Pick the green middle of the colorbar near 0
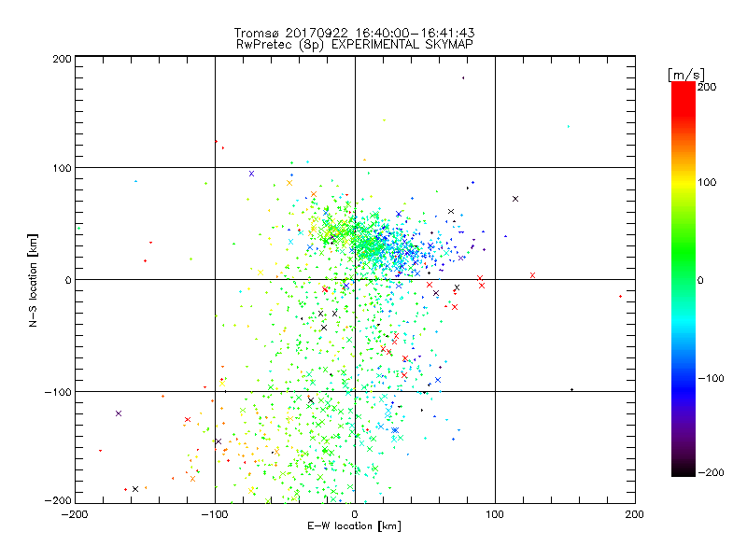The image size is (747, 560). point(684,280)
